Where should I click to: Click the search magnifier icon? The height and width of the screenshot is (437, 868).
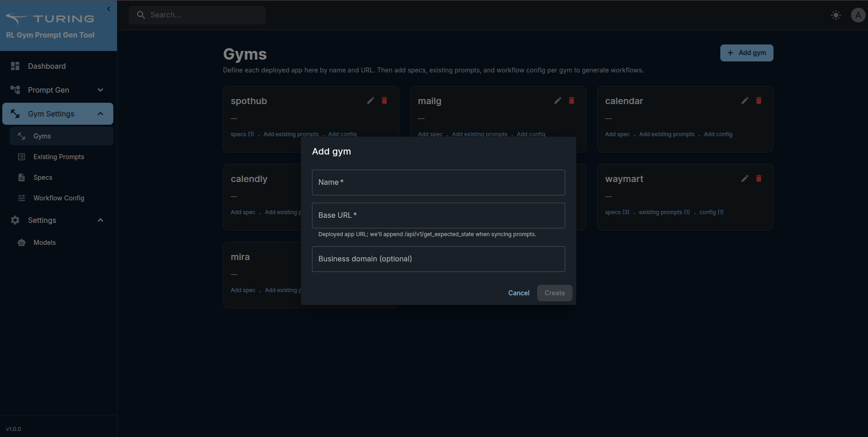pyautogui.click(x=141, y=15)
